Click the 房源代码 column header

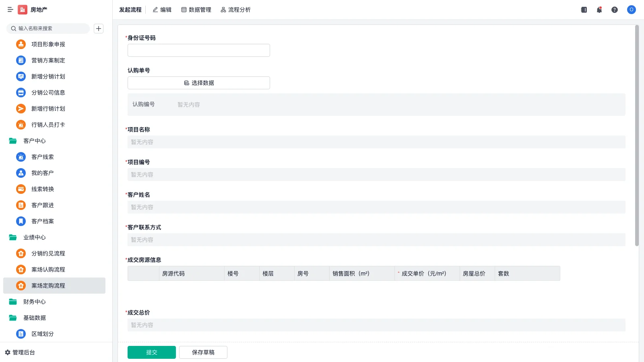tap(191, 274)
